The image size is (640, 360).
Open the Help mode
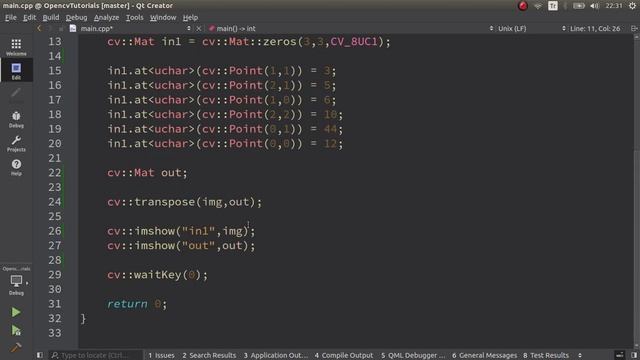[16, 167]
